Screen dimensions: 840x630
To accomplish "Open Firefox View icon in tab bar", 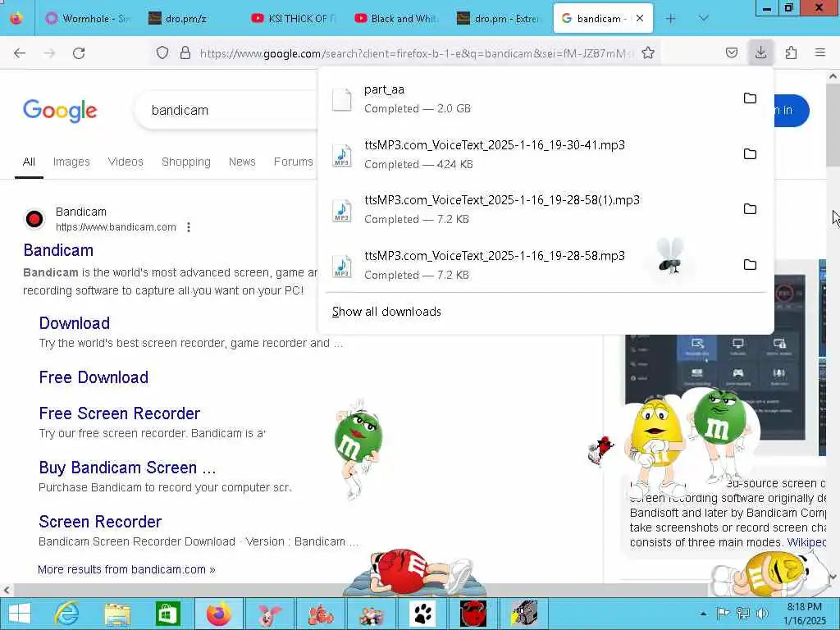I will [16, 18].
